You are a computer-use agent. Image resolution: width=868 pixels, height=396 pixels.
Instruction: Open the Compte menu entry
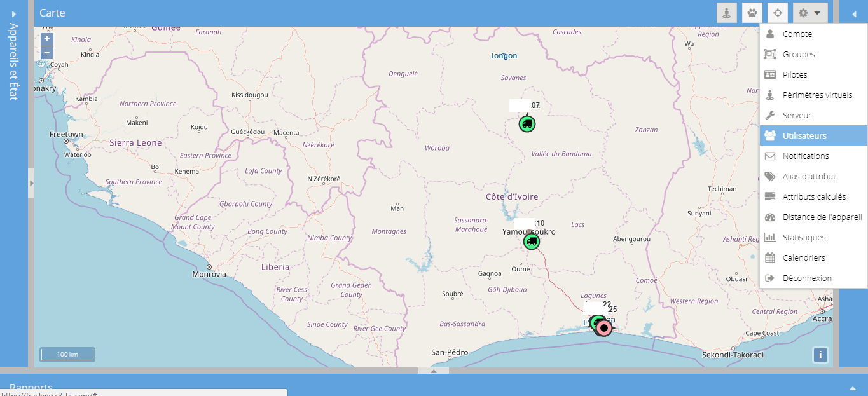click(797, 34)
